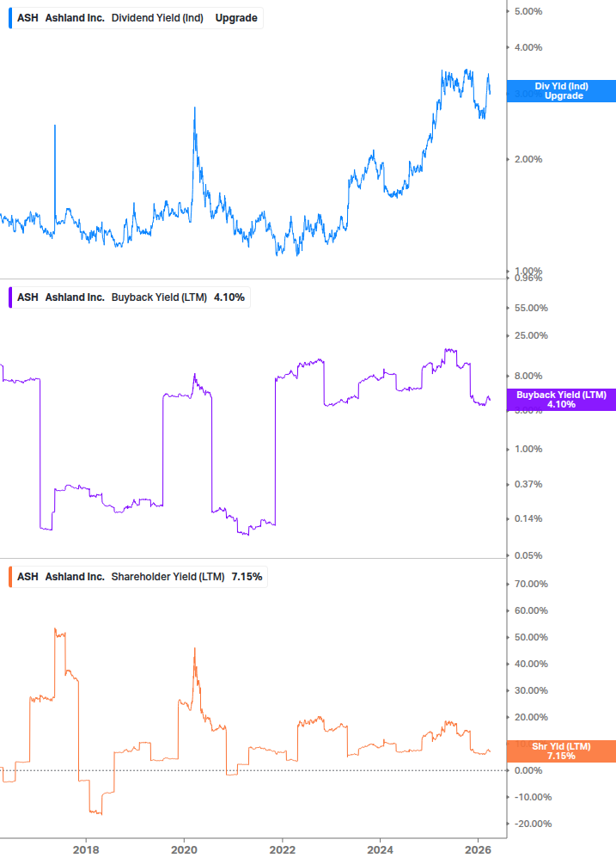Click the Upgrade link in Dividend Yield legend
The height and width of the screenshot is (864, 616).
pos(236,18)
